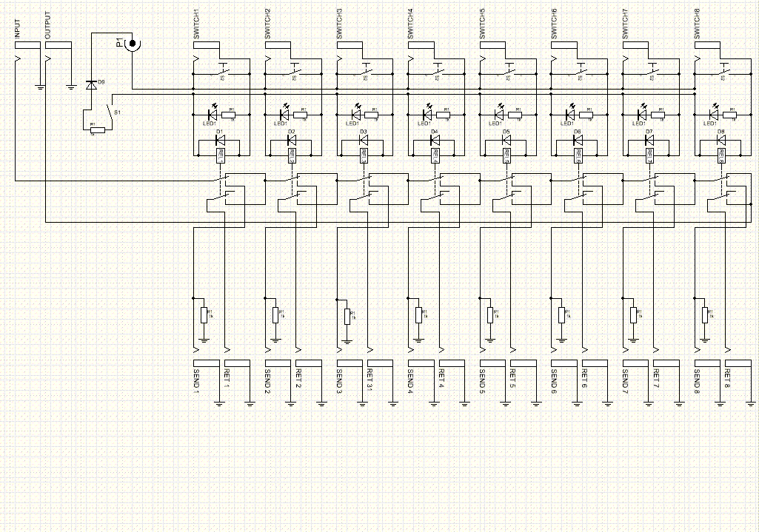Click the LED symbol under SWITCH1
Screen dimensions: 759x532
pyautogui.click(x=212, y=114)
